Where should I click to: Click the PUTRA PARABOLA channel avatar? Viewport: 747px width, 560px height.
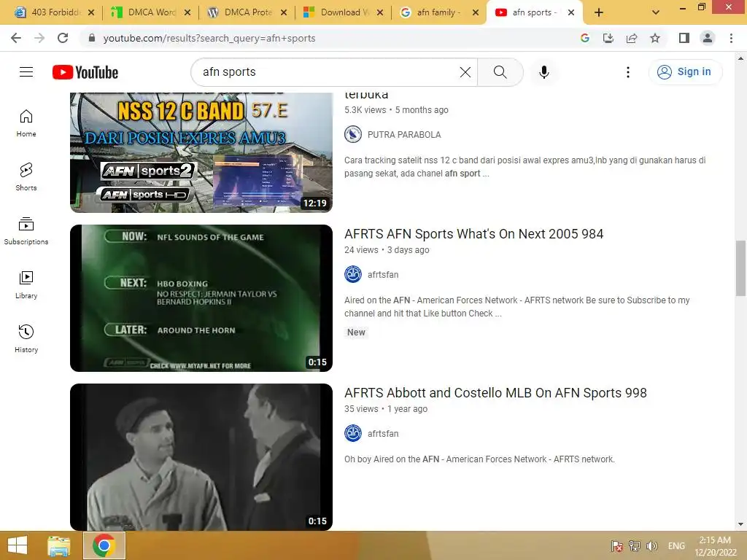(353, 134)
